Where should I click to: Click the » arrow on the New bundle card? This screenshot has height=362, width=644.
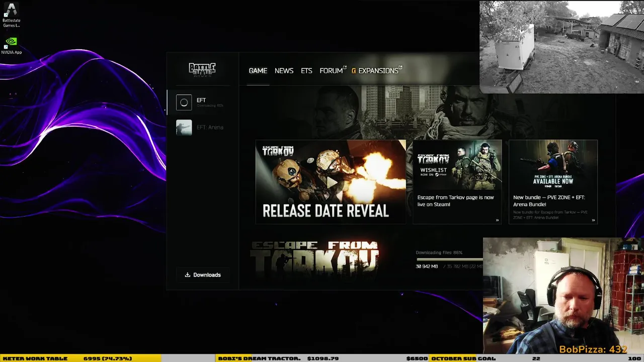(x=593, y=220)
